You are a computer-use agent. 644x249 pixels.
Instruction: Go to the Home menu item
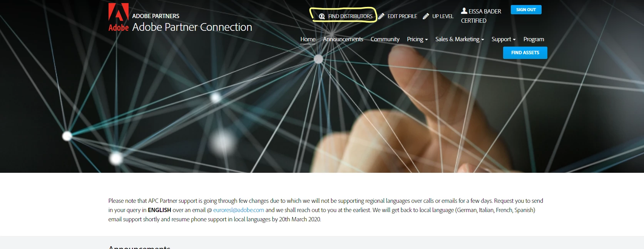308,39
